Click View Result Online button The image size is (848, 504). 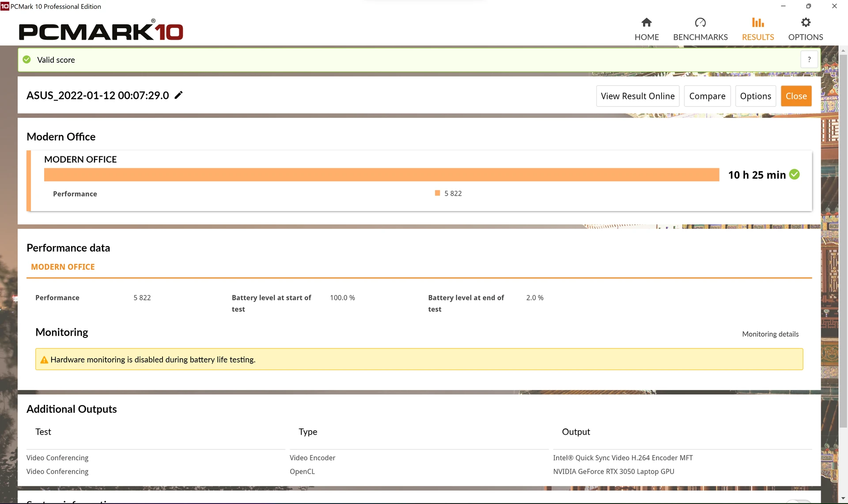pyautogui.click(x=638, y=96)
